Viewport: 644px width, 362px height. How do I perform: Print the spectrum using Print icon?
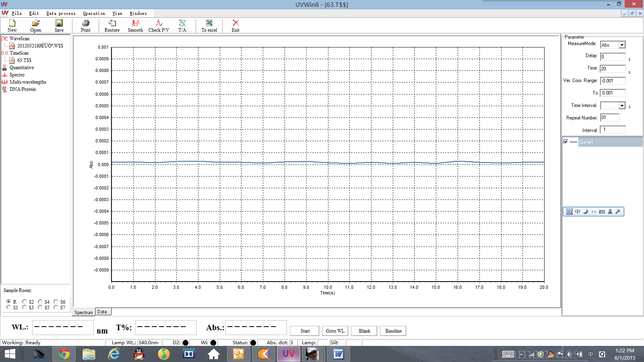[85, 26]
